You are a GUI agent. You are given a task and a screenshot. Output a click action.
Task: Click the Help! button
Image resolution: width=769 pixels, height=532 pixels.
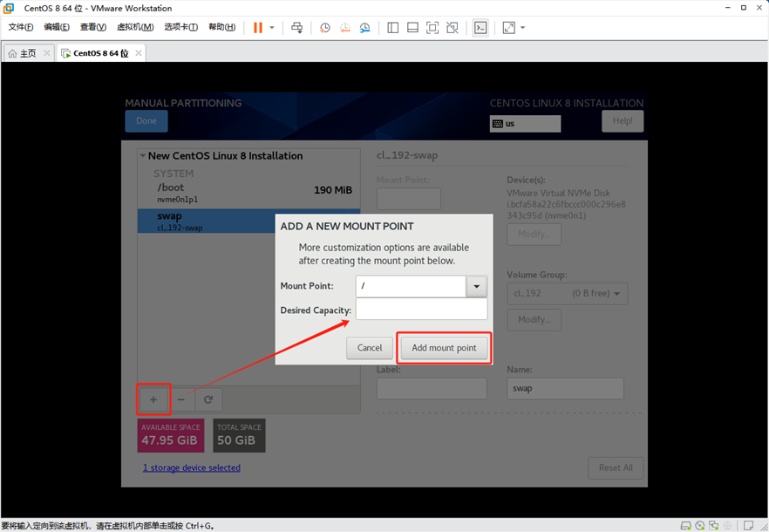point(623,120)
